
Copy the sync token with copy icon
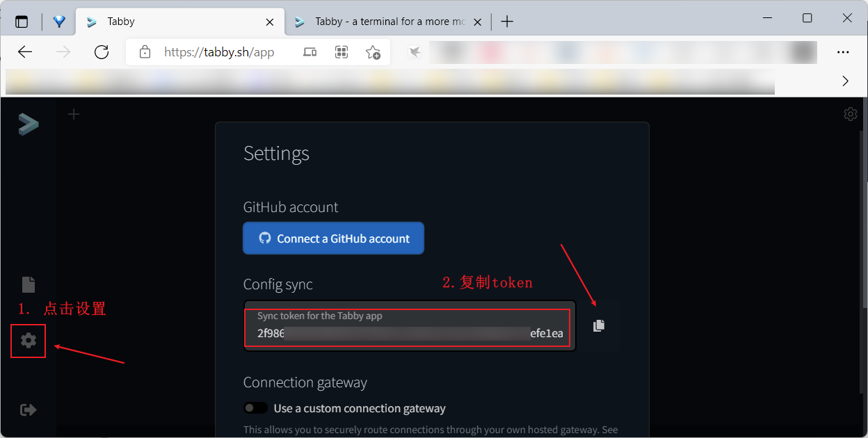point(599,325)
